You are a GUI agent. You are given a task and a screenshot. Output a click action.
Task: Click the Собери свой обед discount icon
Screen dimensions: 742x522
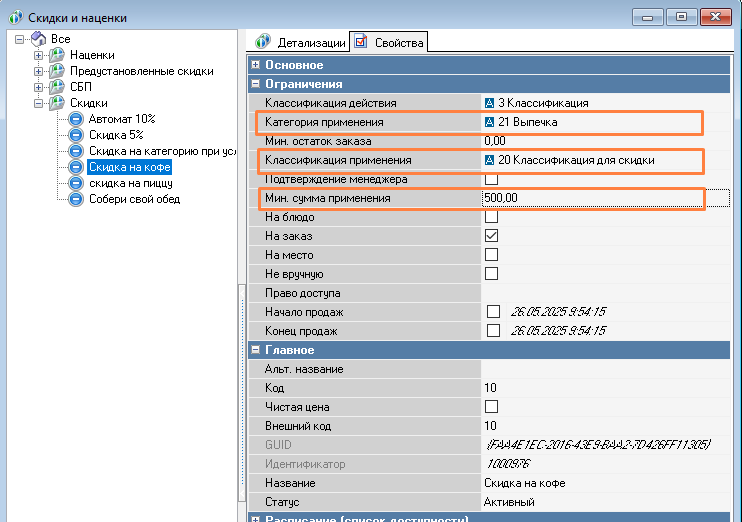pos(75,199)
